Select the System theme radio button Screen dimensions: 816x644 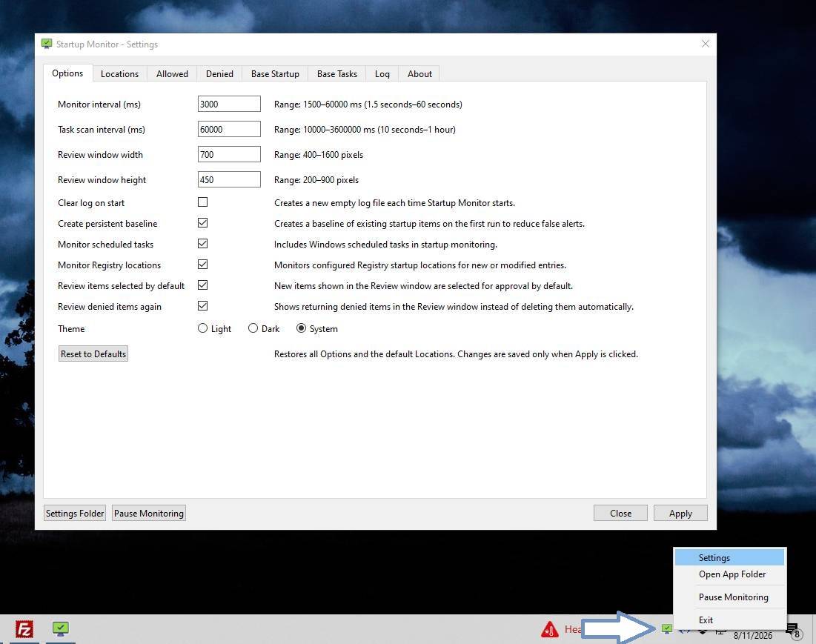pos(301,328)
